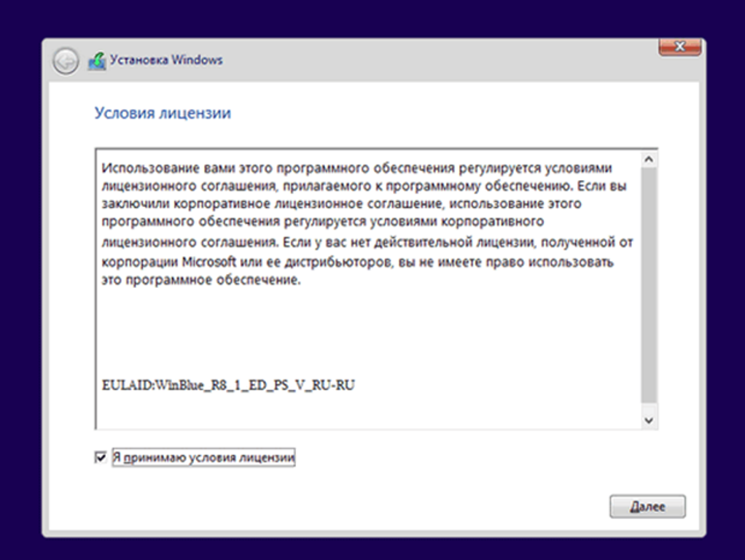Image resolution: width=745 pixels, height=560 pixels.
Task: Uncheck 'Я принимаю условия лицензии' checkbox
Action: click(101, 457)
